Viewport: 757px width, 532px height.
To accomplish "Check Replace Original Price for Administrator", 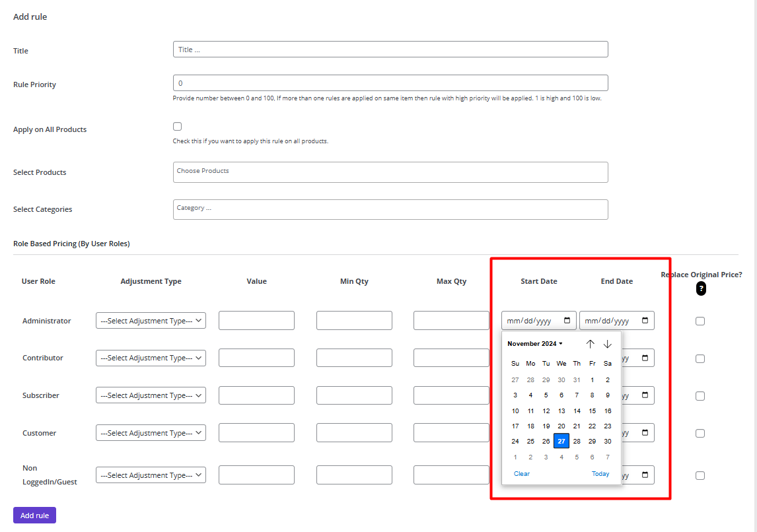I will [x=700, y=321].
